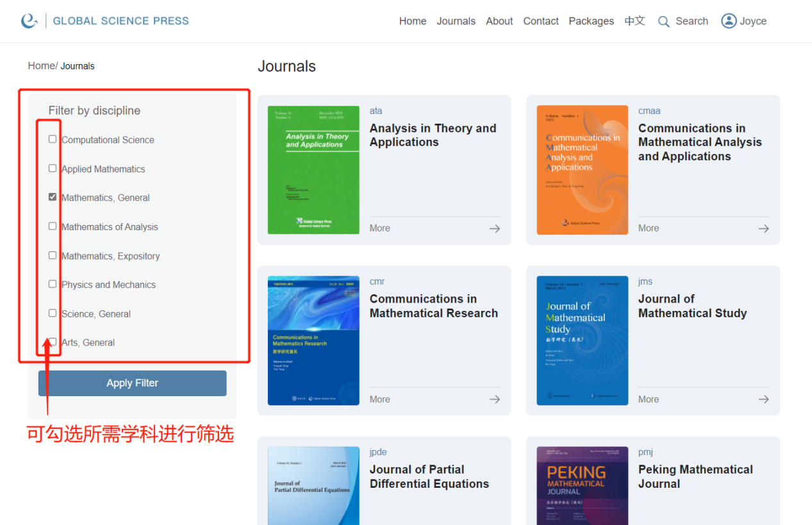Check the Science, General checkbox
This screenshot has height=525, width=812.
tap(53, 313)
